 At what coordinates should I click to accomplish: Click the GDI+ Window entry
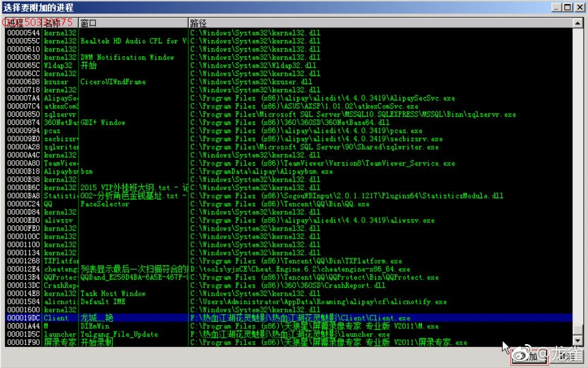click(x=103, y=122)
